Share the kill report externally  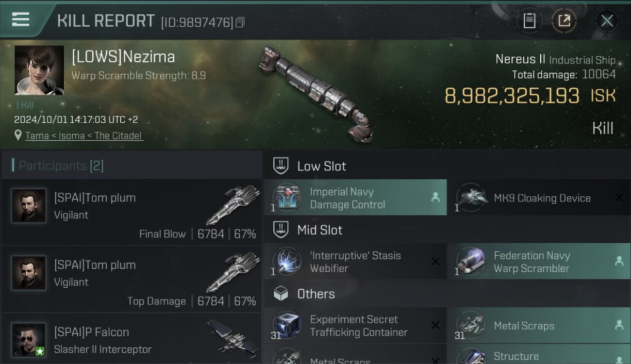coord(564,20)
